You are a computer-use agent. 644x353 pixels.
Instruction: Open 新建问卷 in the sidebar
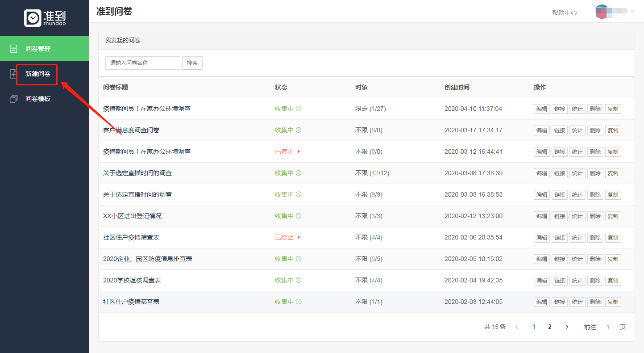38,74
